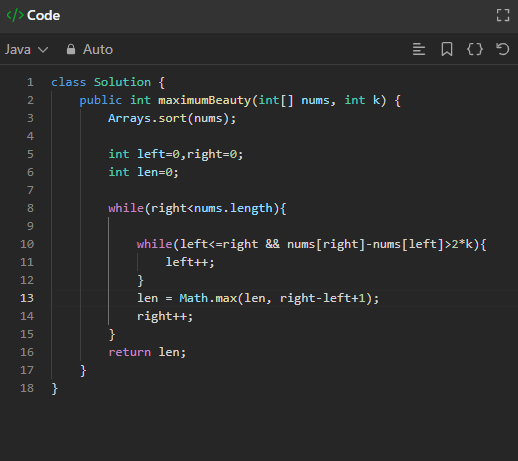Click 'class Solution {' text

tap(108, 82)
